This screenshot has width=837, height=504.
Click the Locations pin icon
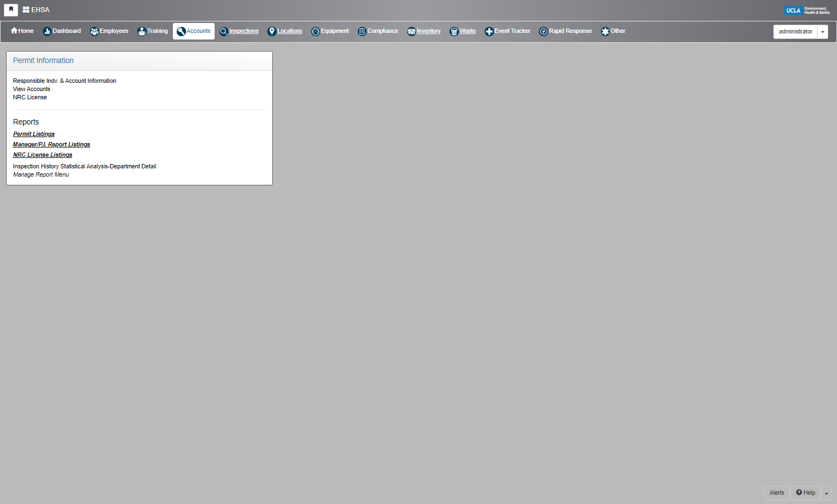pos(272,31)
